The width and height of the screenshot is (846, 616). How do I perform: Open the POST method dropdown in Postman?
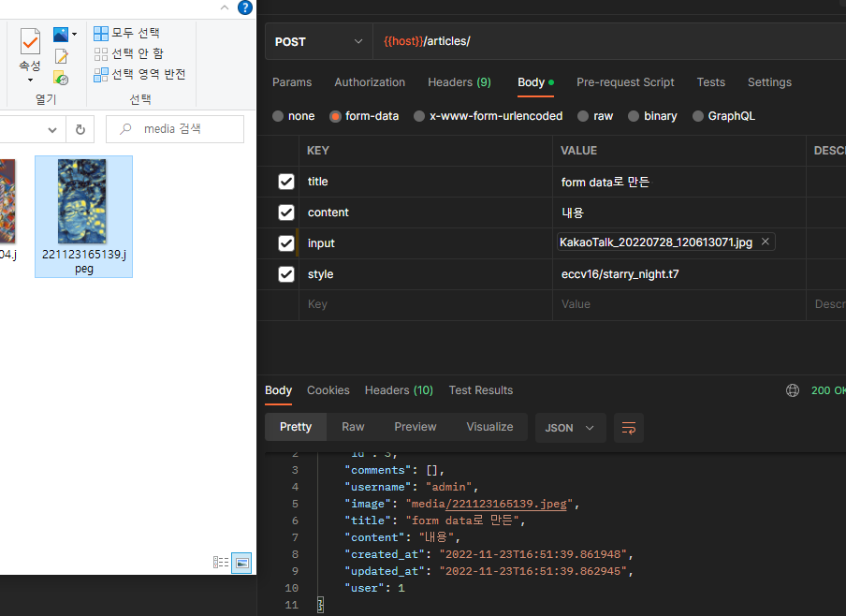pyautogui.click(x=318, y=41)
